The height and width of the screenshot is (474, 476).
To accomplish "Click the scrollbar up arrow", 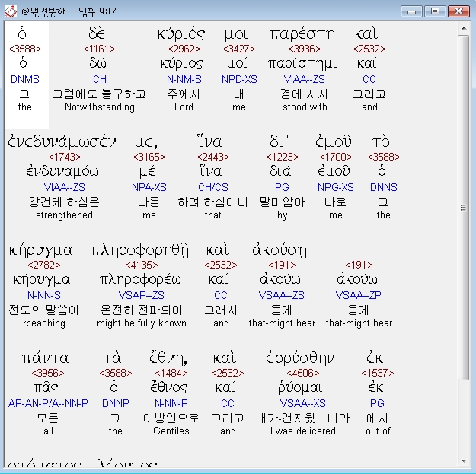I will (464, 28).
